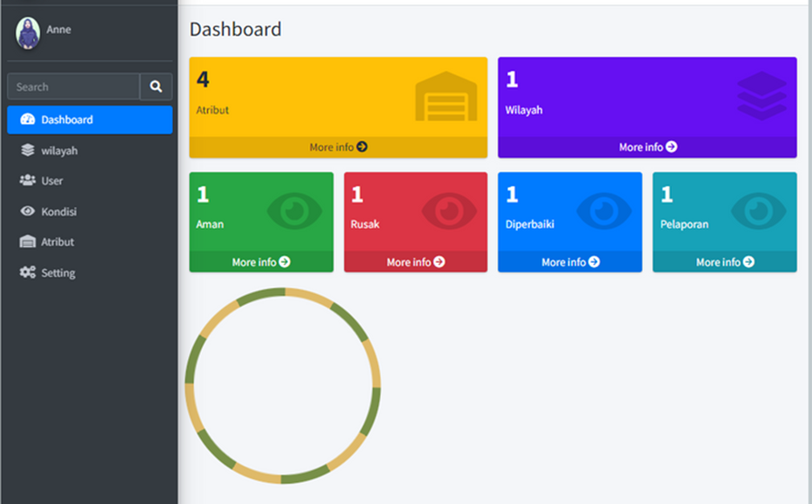Image resolution: width=812 pixels, height=504 pixels.
Task: Click the Setting gears icon in the sidebar
Action: pyautogui.click(x=28, y=272)
